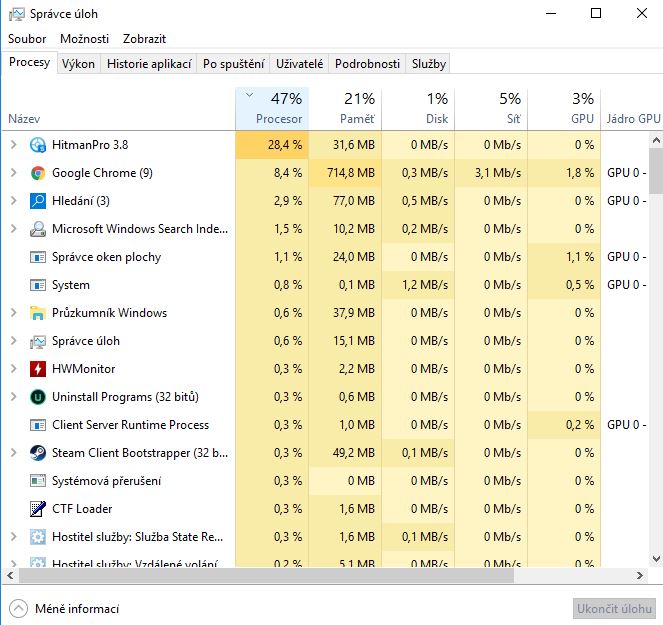Click the vertical scrollbar down arrow

click(656, 559)
